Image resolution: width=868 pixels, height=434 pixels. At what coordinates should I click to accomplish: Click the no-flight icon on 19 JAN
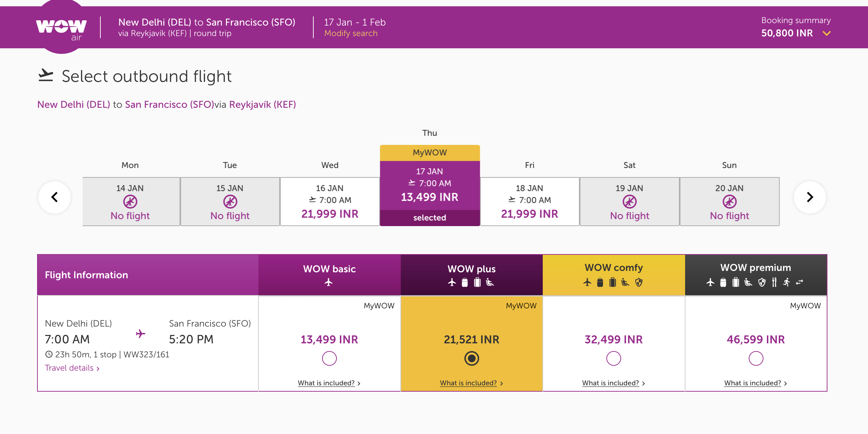[629, 202]
